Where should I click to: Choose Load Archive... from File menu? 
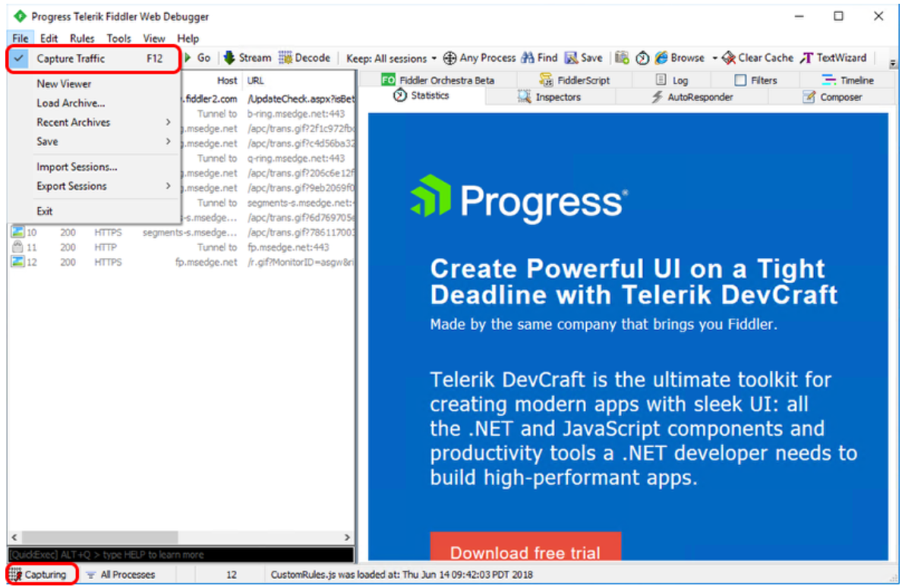(71, 103)
